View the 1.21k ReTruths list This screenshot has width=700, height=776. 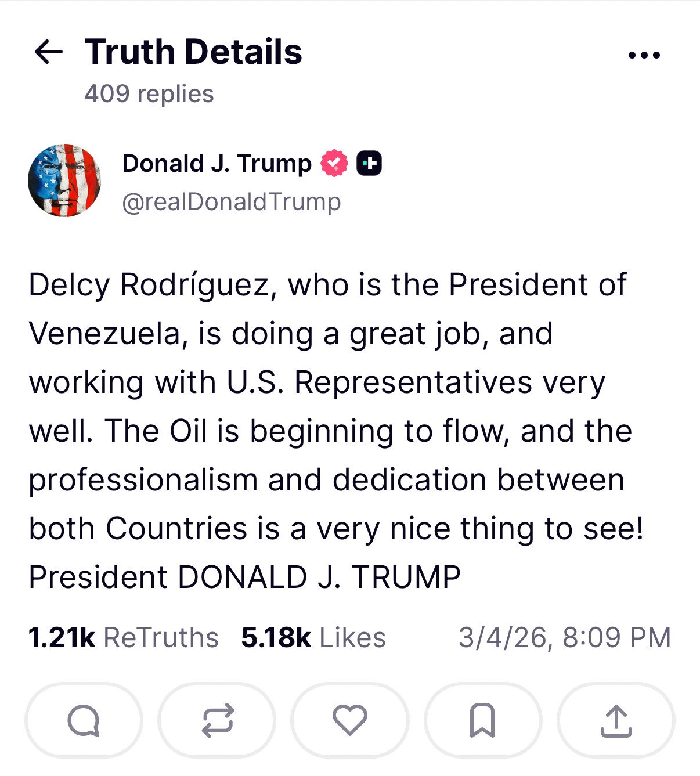123,637
